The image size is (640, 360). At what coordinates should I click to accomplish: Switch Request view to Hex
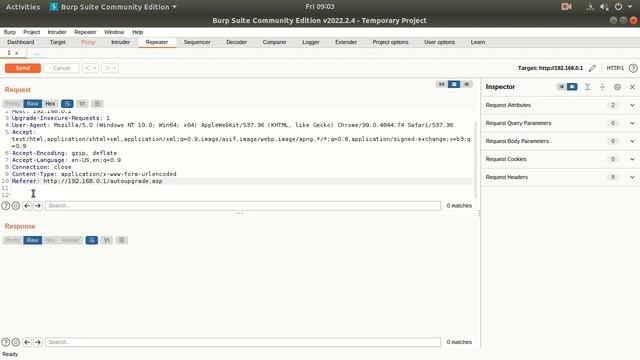tap(50, 104)
